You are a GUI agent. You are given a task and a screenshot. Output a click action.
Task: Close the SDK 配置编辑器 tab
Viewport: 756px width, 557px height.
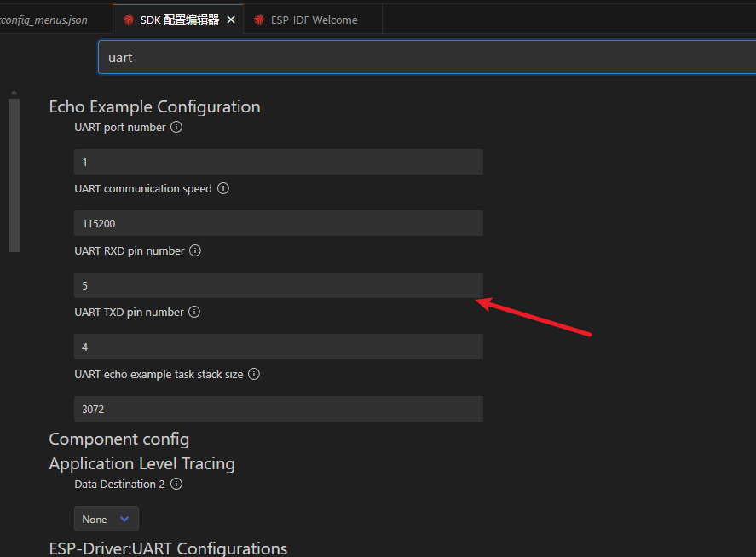point(231,20)
